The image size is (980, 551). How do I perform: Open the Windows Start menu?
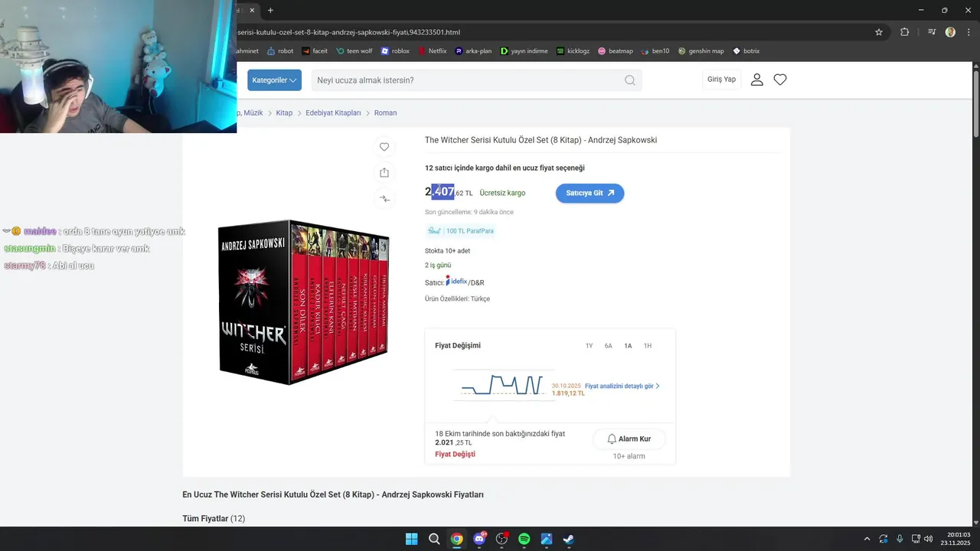click(412, 539)
